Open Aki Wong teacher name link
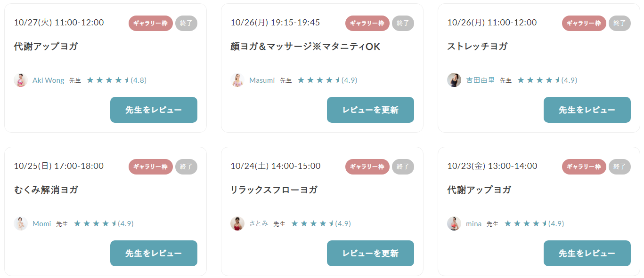 48,80
